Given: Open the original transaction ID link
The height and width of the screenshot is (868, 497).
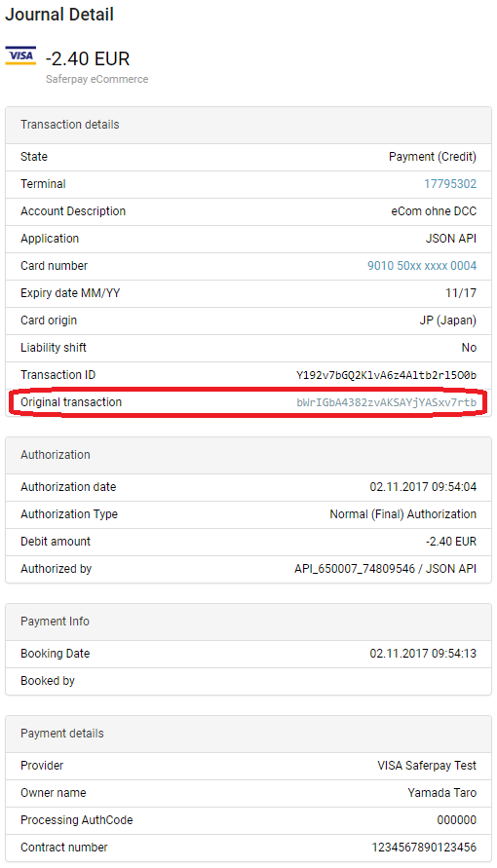Looking at the screenshot, I should click(x=386, y=402).
